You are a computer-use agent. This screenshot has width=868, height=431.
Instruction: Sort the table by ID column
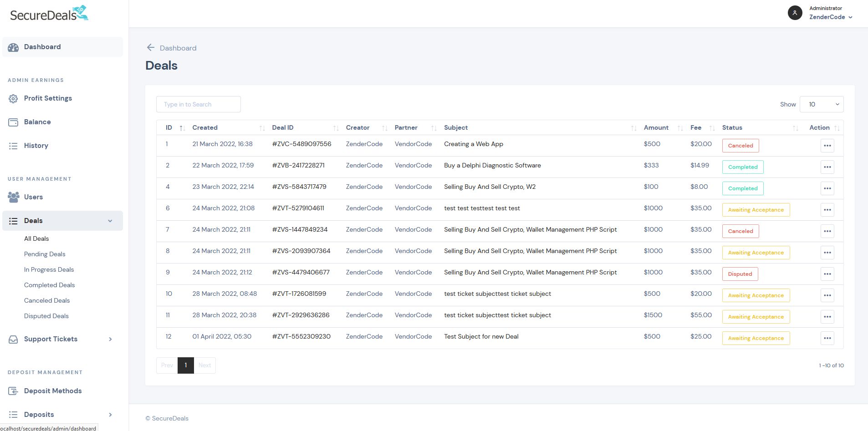[x=169, y=128]
